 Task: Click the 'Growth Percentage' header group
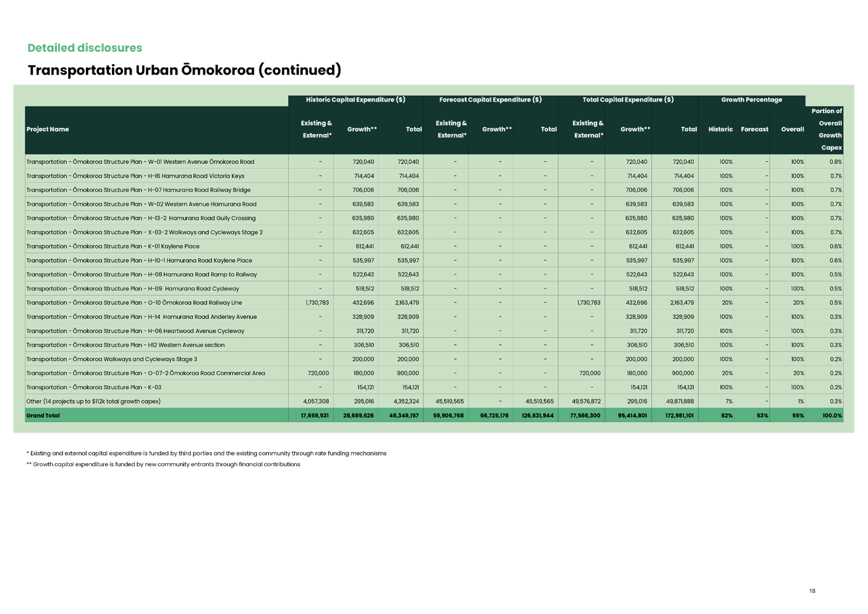pos(752,100)
